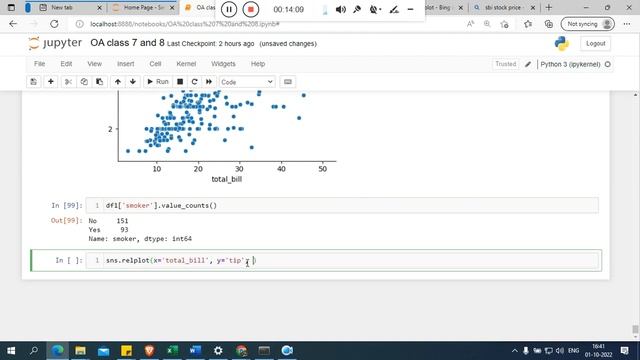The width and height of the screenshot is (640, 360).
Task: Open read aloud in address bar
Action: (x=470, y=24)
